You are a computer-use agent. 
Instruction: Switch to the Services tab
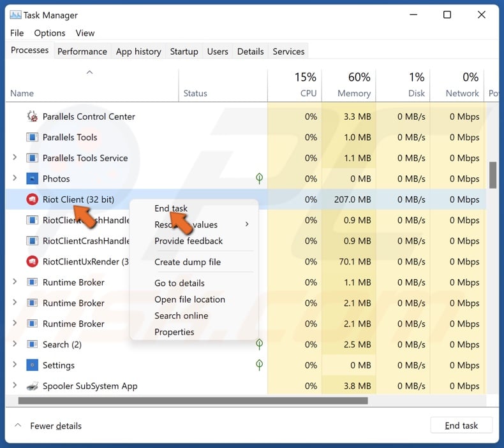point(288,52)
